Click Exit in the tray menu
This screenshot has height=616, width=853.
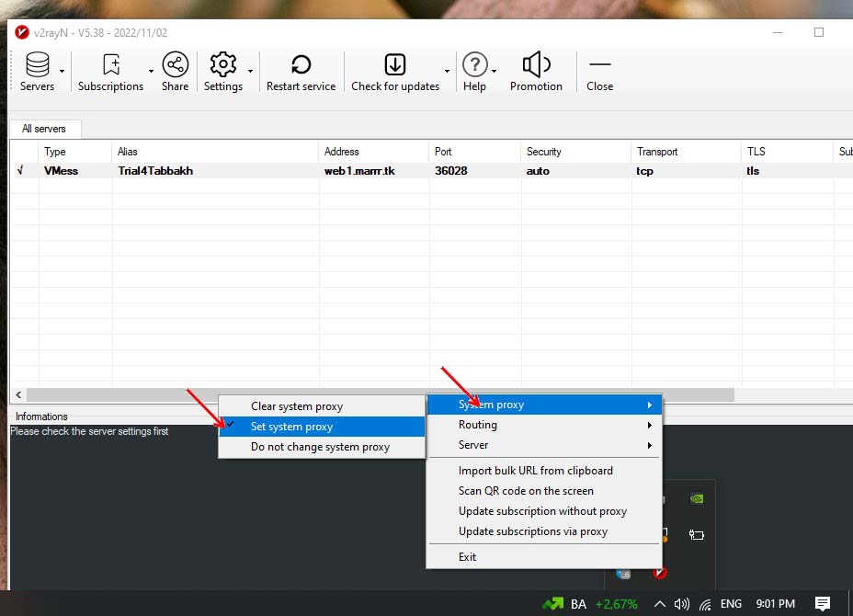(x=468, y=557)
